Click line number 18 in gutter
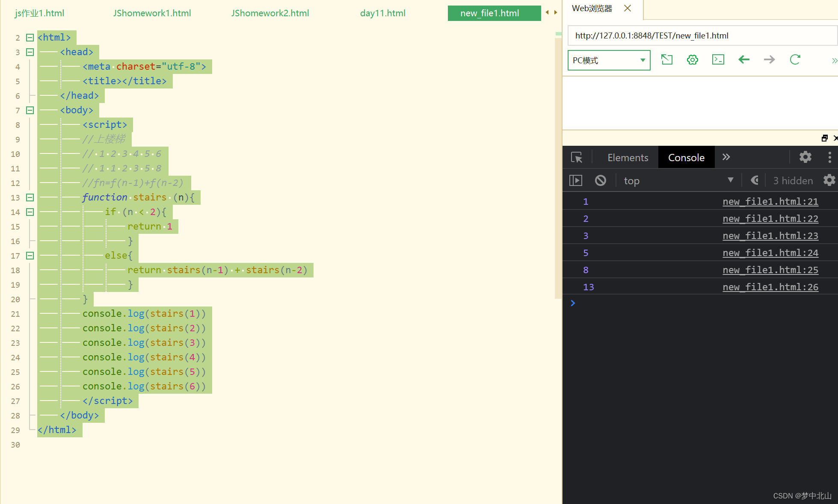838x504 pixels. [15, 270]
